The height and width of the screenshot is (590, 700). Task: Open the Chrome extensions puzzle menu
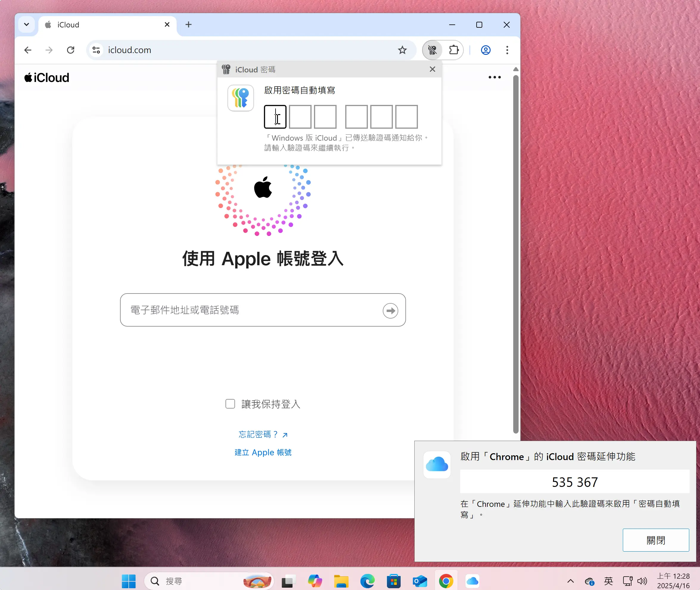point(454,50)
